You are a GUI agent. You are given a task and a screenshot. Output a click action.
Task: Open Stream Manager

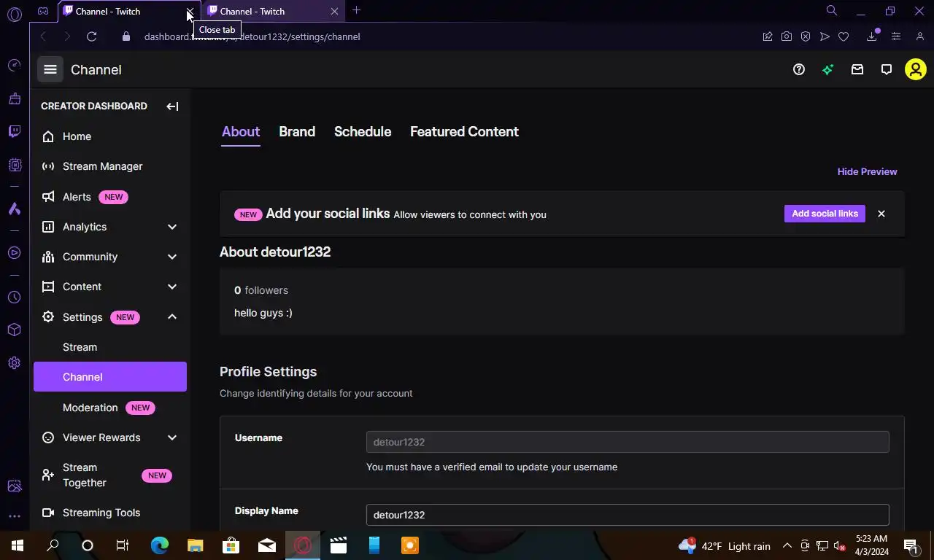[110, 166]
